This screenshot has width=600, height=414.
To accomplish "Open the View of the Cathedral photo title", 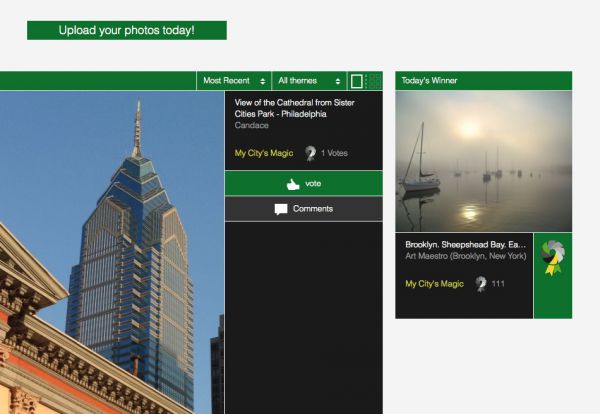I will click(294, 108).
